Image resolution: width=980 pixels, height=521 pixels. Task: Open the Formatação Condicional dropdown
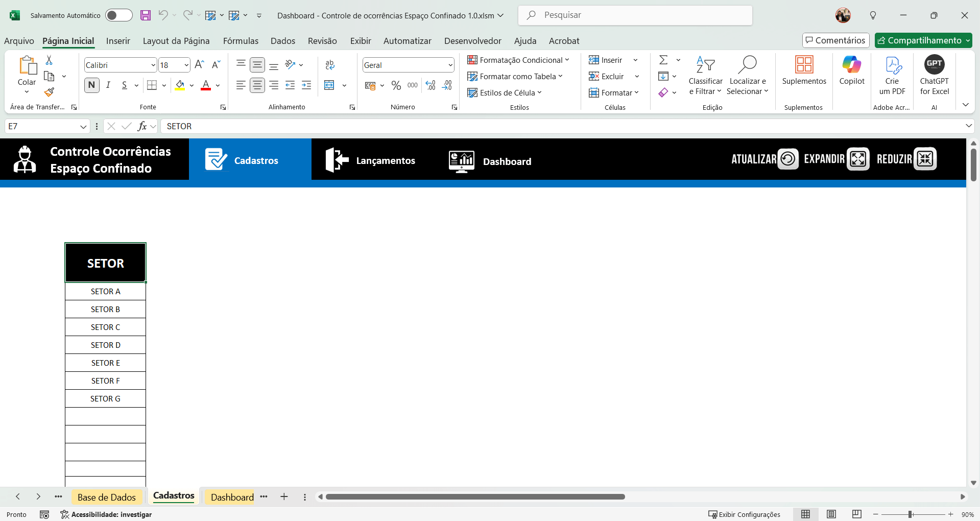(518, 60)
